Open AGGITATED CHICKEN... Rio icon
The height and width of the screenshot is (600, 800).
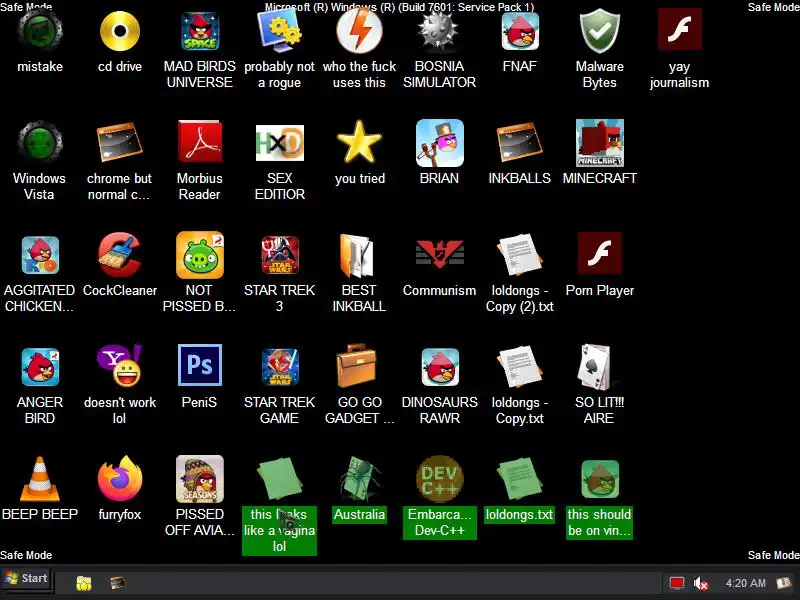point(40,255)
